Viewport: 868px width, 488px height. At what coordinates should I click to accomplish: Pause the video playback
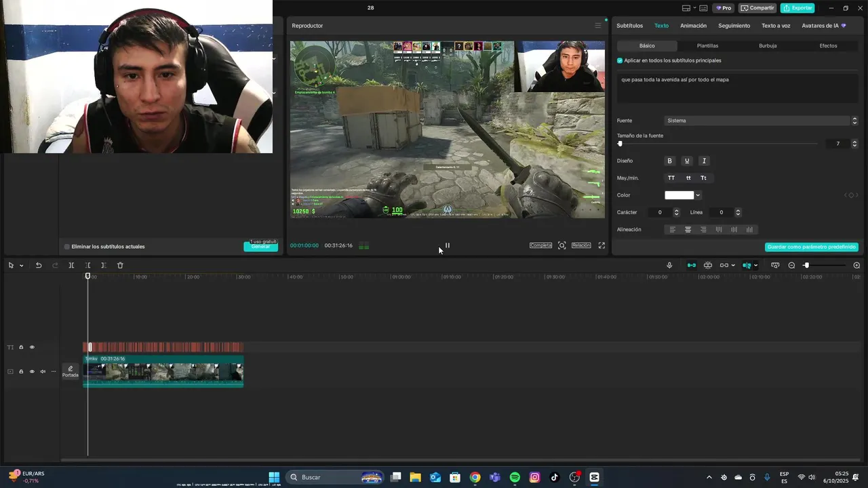[447, 245]
